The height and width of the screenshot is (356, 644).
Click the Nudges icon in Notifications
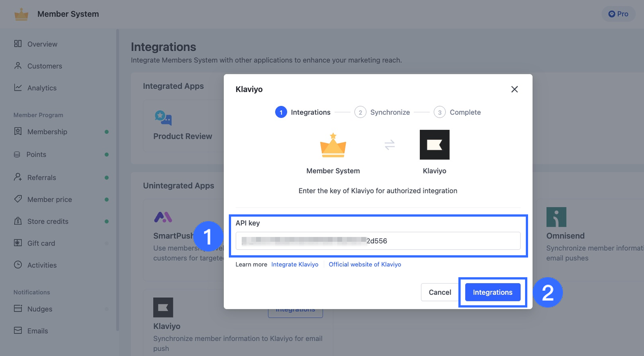coord(18,308)
